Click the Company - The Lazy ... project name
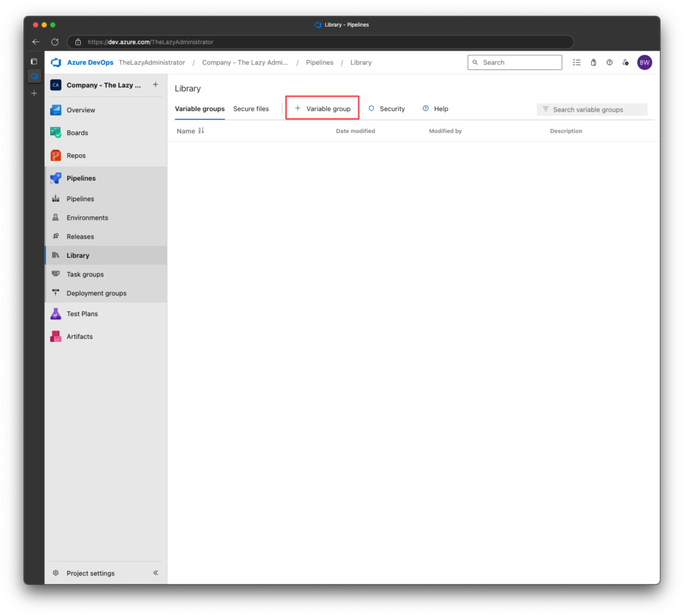The image size is (684, 616). (104, 85)
